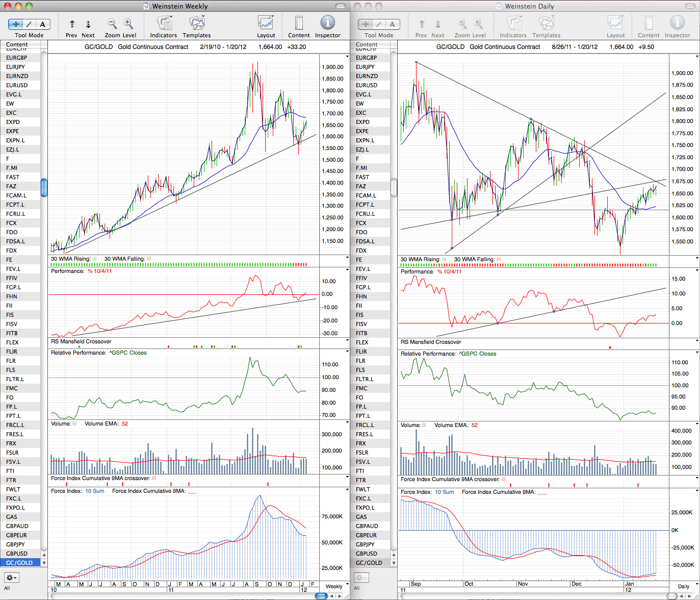
Task: Select line drawing tool mode in Weinstein Daily
Action: pyautogui.click(x=379, y=24)
